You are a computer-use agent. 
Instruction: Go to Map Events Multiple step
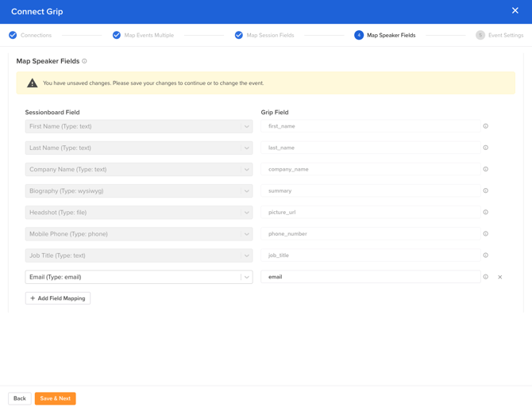[149, 35]
